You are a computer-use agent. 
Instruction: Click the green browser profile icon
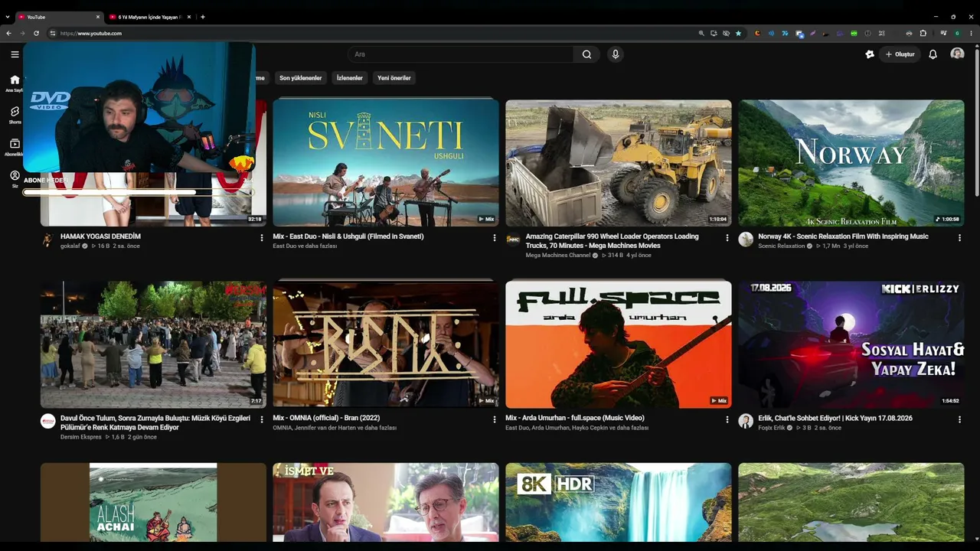[x=957, y=33]
